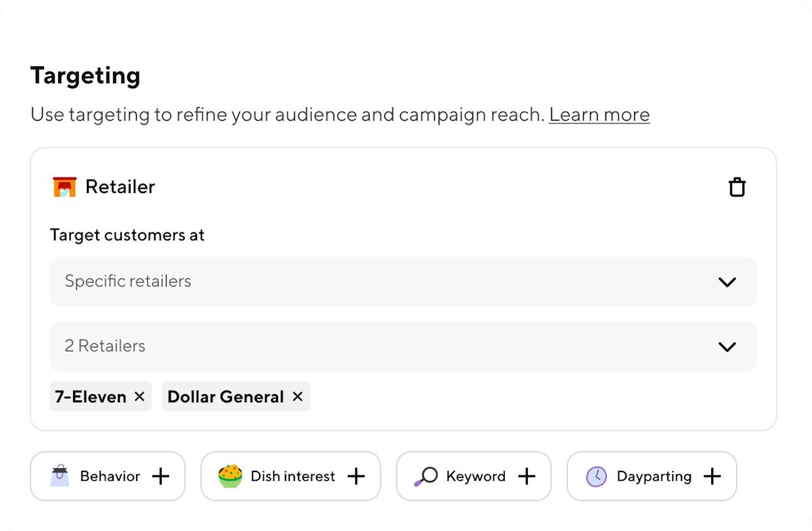This screenshot has height=531, width=812.
Task: Click the Targeting heading
Action: tap(85, 75)
